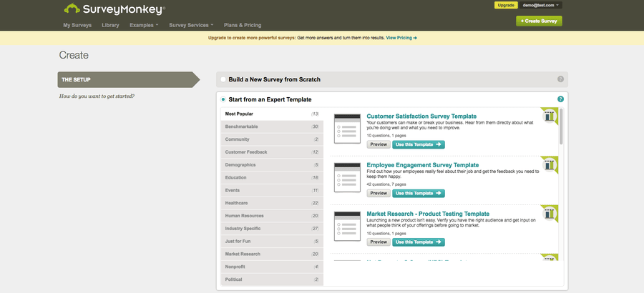This screenshot has width=644, height=293.
Task: Open Market Research - Product Testing Template title
Action: pos(428,214)
